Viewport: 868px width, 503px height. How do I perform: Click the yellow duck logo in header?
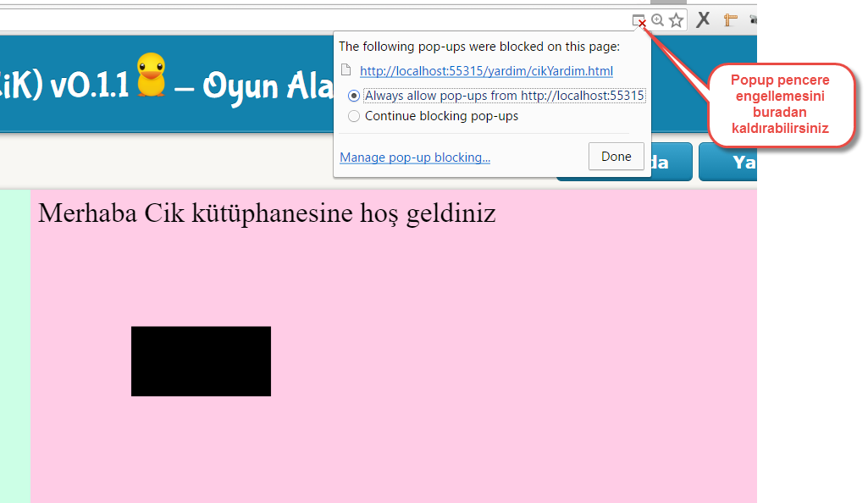tap(152, 76)
